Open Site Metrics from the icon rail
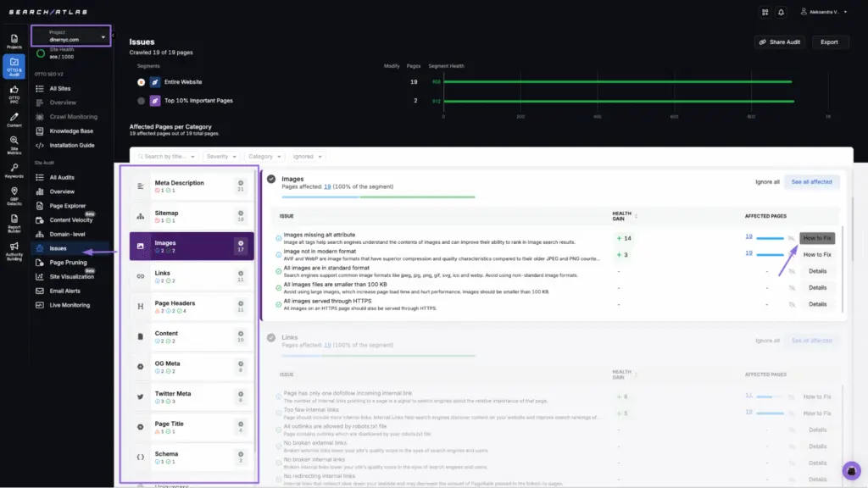This screenshot has height=488, width=868. (x=14, y=142)
